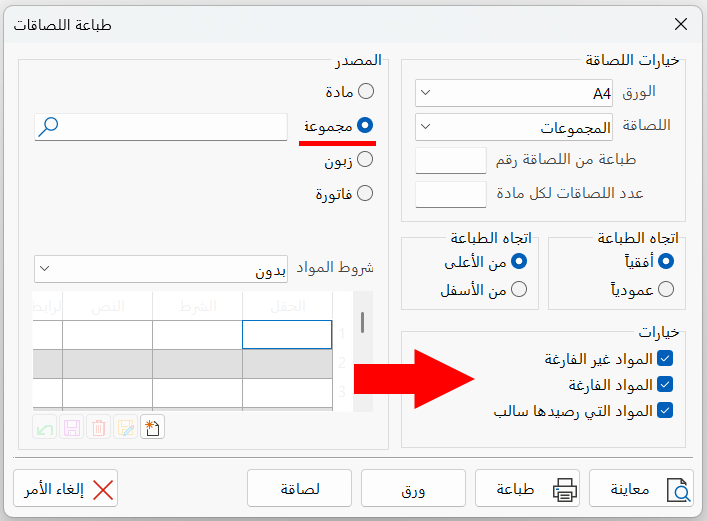The image size is (707, 521).
Task: Click the ورق paper button
Action: 413,489
